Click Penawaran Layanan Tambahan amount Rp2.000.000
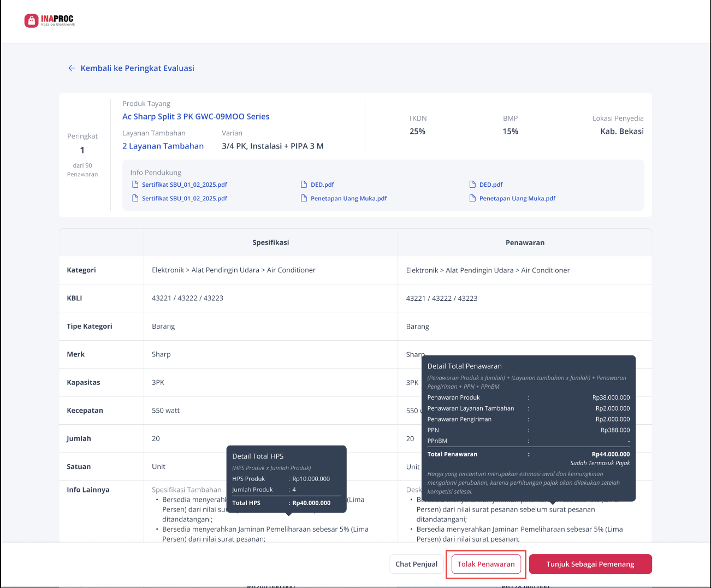Screen dimensions: 711x588 coord(613,408)
